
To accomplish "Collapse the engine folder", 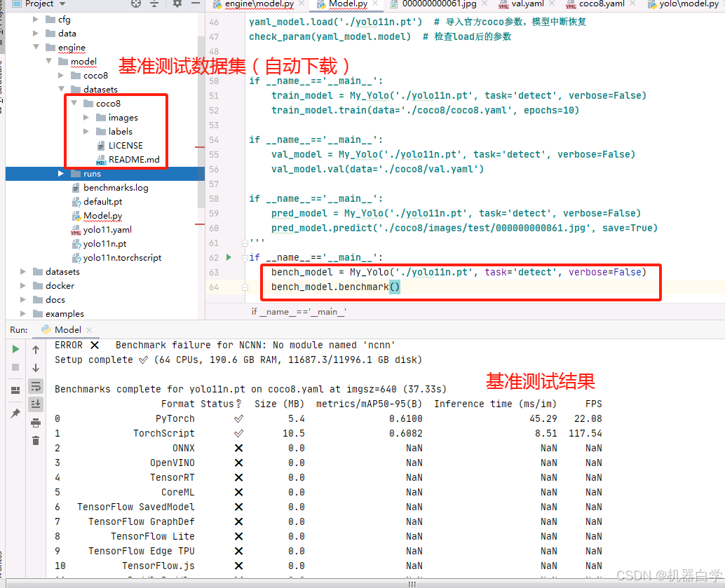I will point(36,47).
